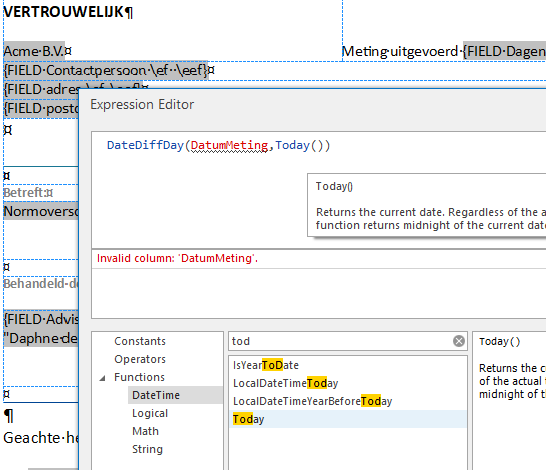Click the 'Geachte heer' salutation line
This screenshot has width=546, height=470.
(41, 438)
